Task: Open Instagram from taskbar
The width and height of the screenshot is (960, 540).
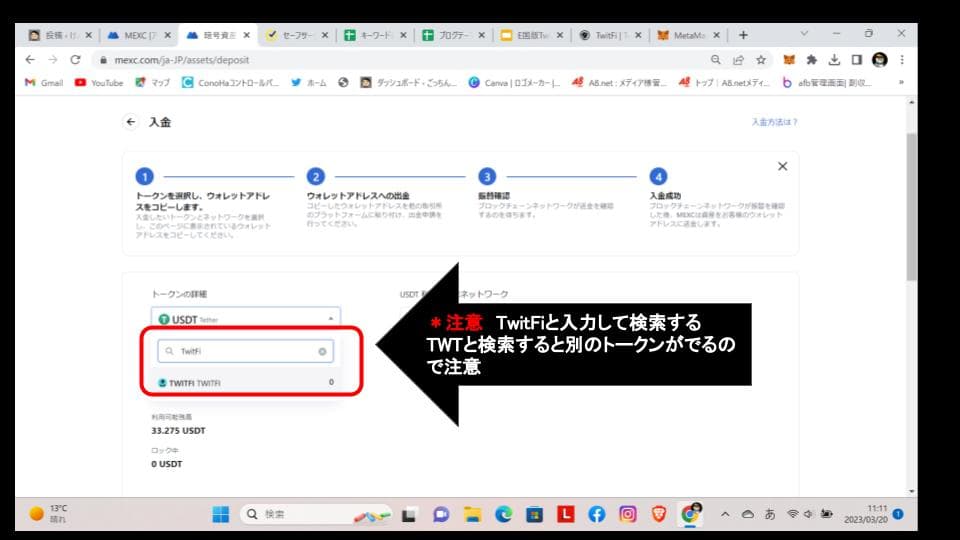Action: (628, 514)
